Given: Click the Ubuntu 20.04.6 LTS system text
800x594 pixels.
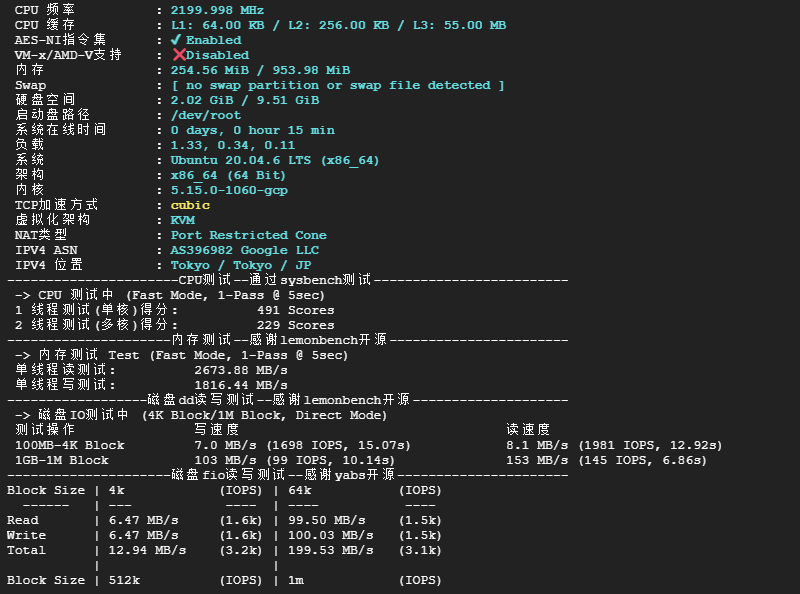Looking at the screenshot, I should point(275,160).
